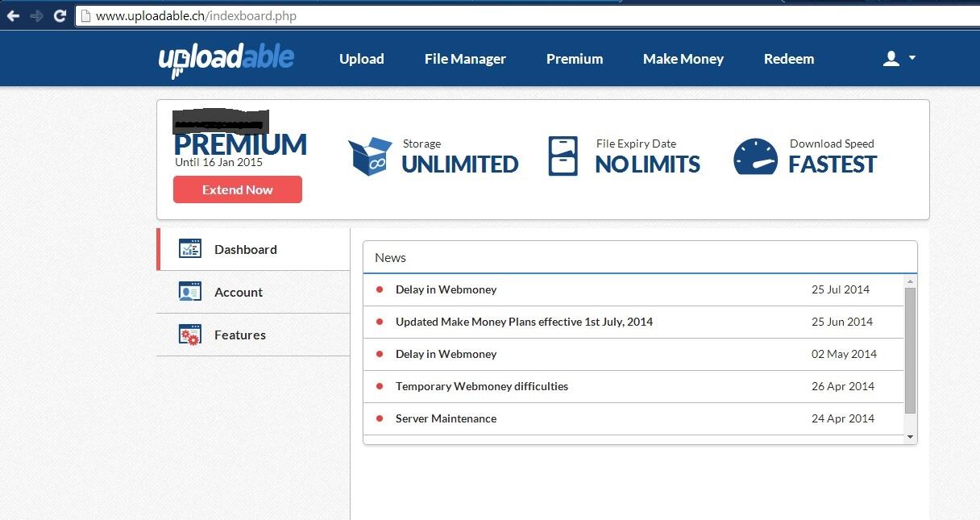Click the News panel heading

pos(390,257)
